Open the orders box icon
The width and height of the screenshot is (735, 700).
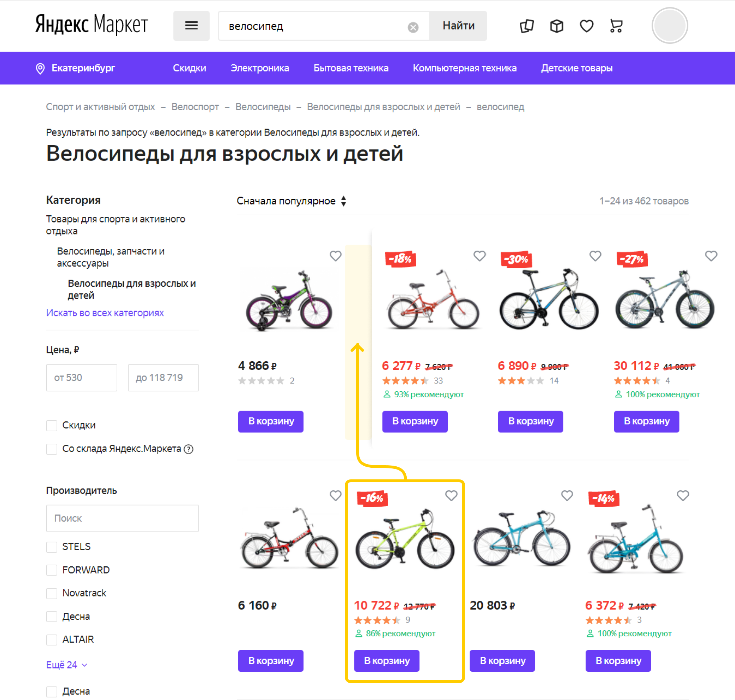pyautogui.click(x=557, y=26)
